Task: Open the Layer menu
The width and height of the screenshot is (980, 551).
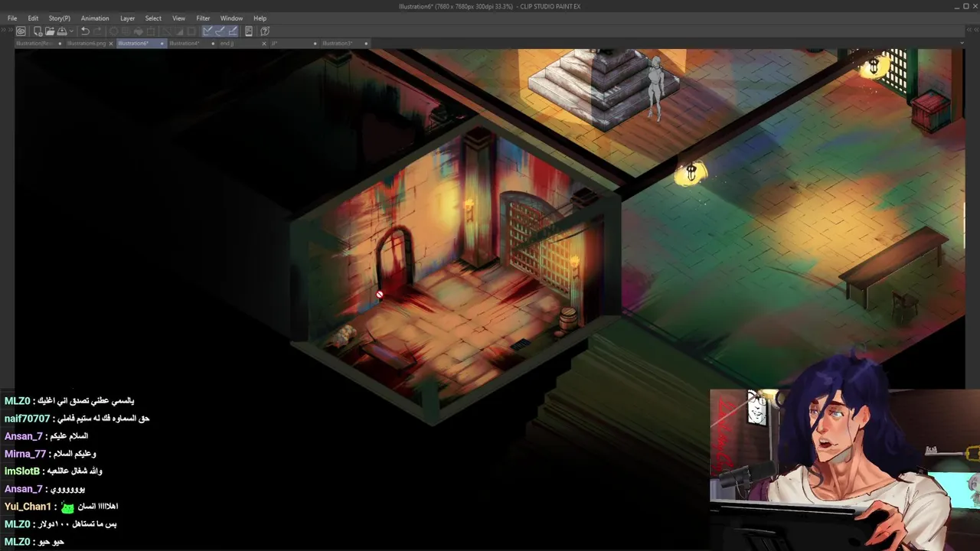Action: point(127,18)
